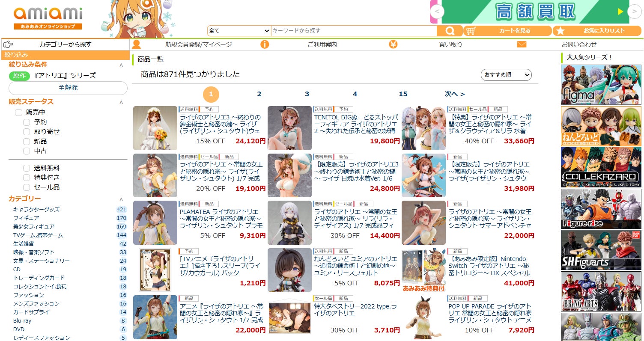Select Blu-ray category
644x341 pixels.
[22, 321]
